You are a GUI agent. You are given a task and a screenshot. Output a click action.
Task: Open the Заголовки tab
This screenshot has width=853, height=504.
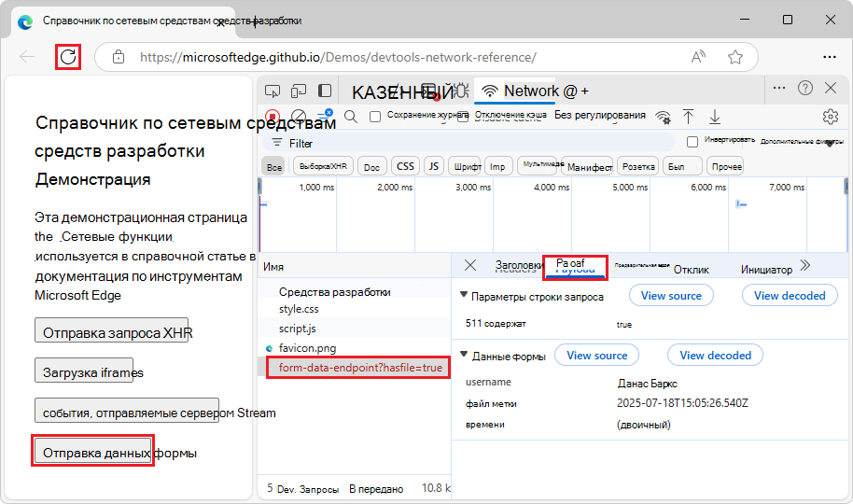519,266
